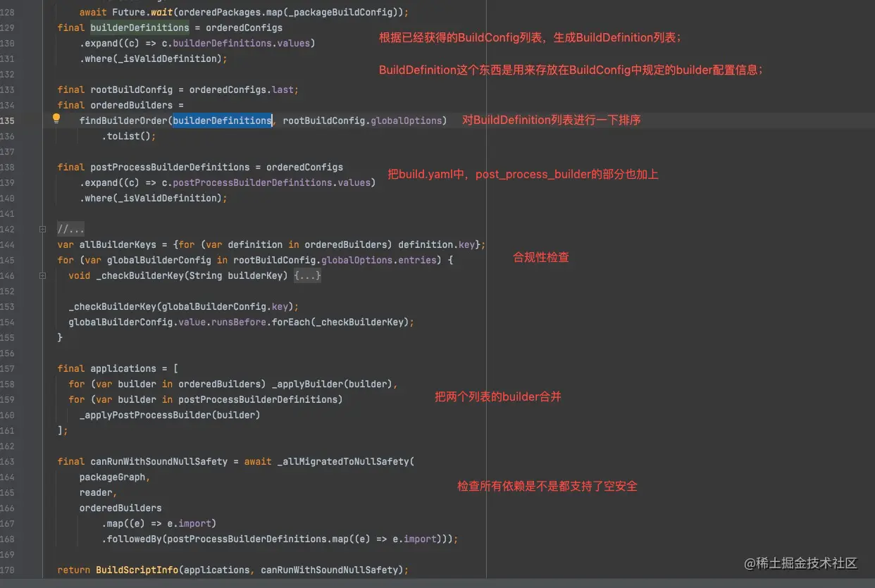The width and height of the screenshot is (875, 588).
Task: Click the packageGraph argument
Action: [x=112, y=477]
